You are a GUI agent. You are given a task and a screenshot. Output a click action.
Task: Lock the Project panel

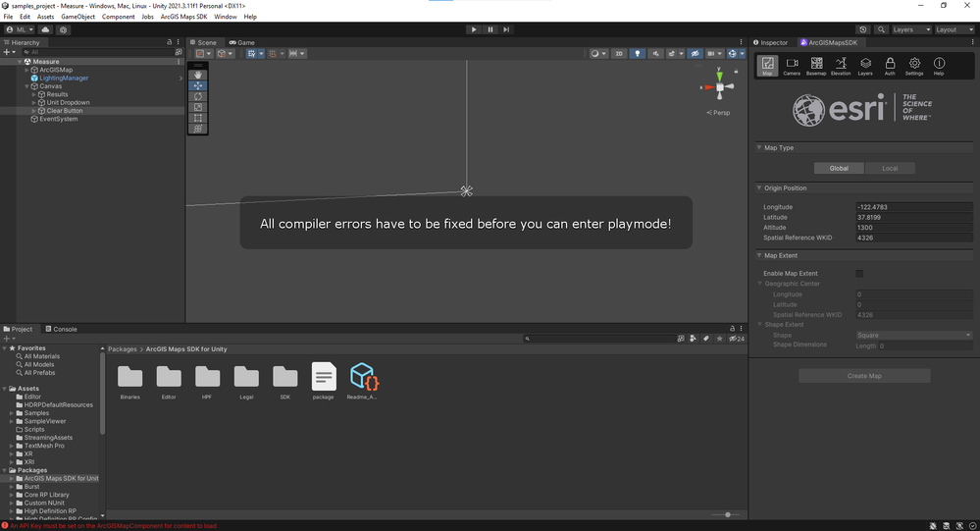pos(732,329)
